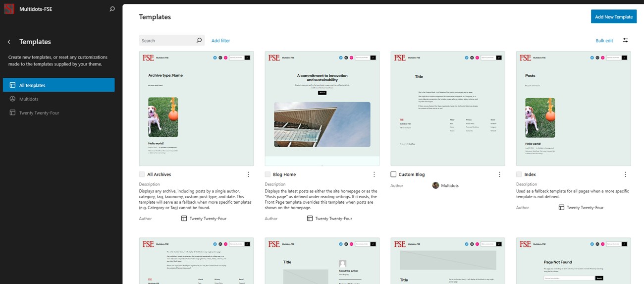Open the command palette search icon
Image resolution: width=644 pixels, height=284 pixels.
(112, 9)
